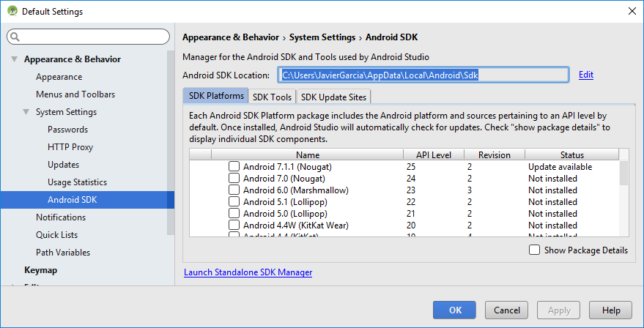Click the Android Studio title bar icon
Viewport: 644px width, 328px height.
pos(12,12)
